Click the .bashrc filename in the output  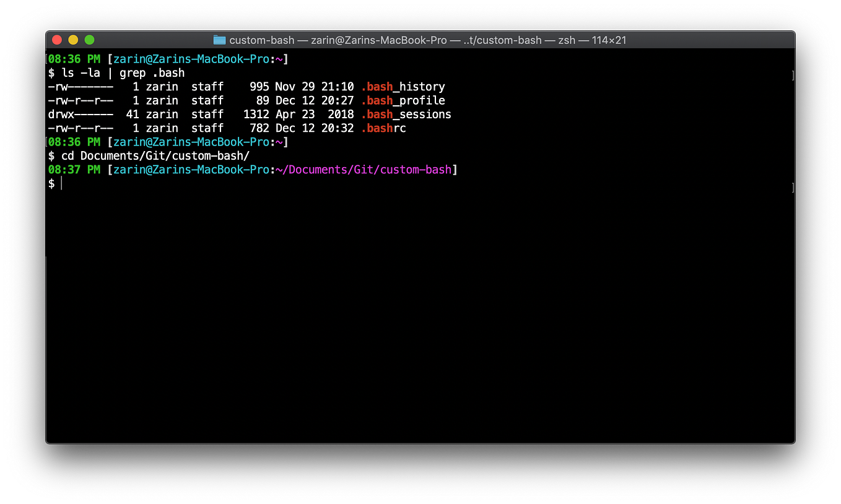[x=383, y=128]
